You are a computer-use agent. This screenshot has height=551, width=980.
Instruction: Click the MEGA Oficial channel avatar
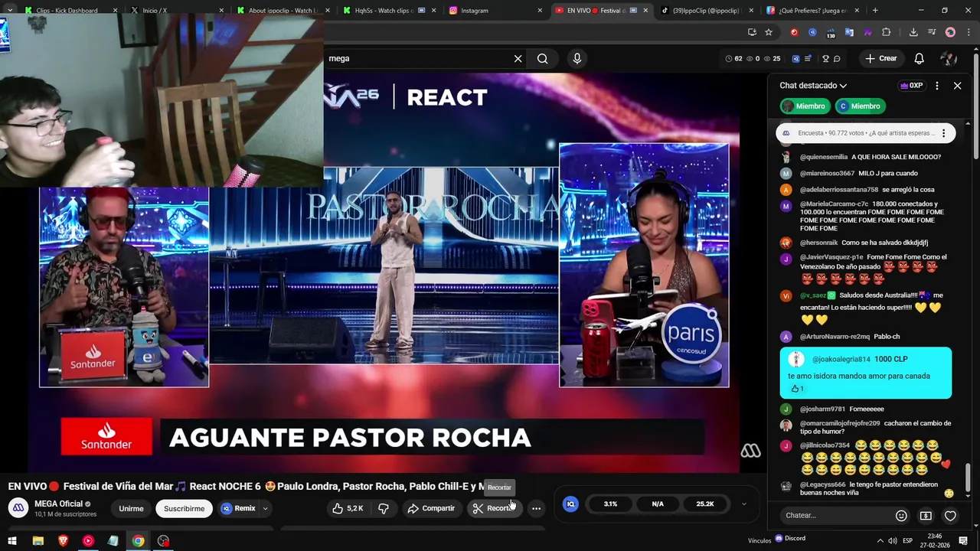pyautogui.click(x=20, y=508)
